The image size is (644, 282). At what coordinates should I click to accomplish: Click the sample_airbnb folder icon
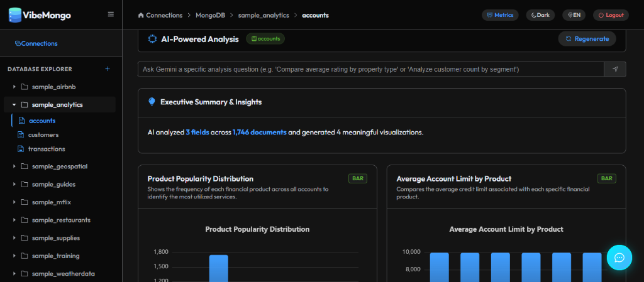(25, 87)
